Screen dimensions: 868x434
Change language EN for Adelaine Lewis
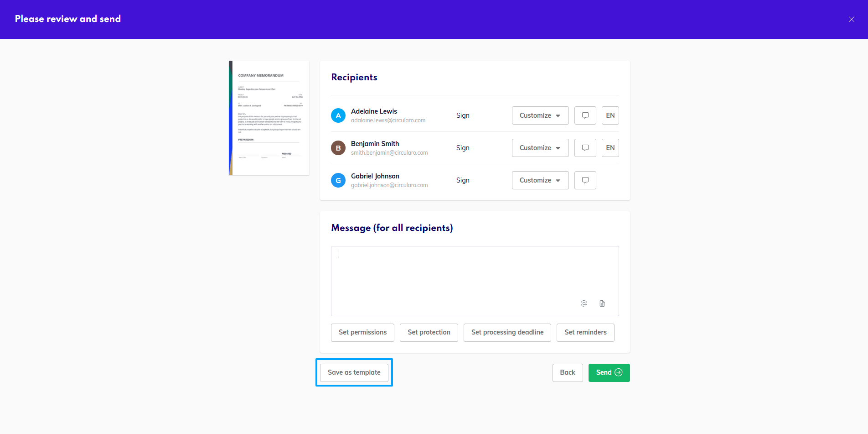[610, 115]
